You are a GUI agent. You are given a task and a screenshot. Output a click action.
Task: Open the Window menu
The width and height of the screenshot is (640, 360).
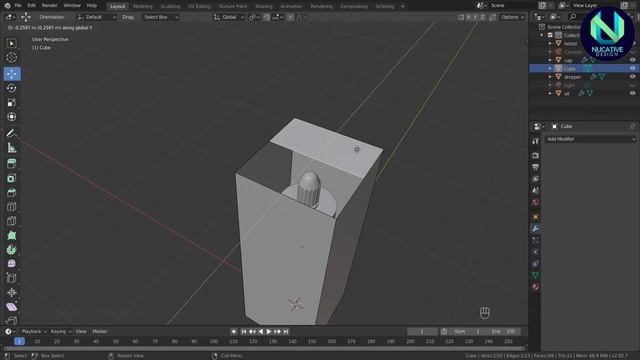pyautogui.click(x=72, y=6)
